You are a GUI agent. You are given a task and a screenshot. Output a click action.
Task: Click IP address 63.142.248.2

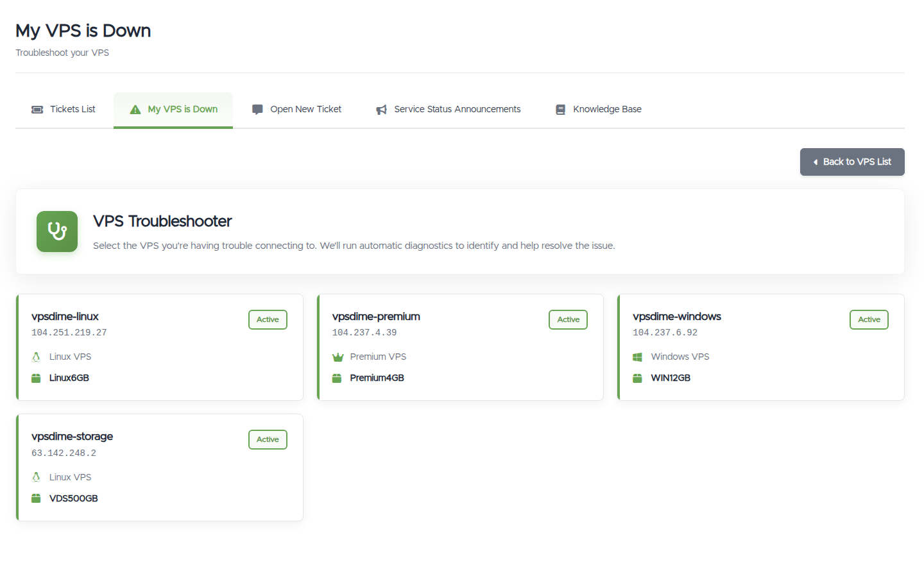pos(64,453)
